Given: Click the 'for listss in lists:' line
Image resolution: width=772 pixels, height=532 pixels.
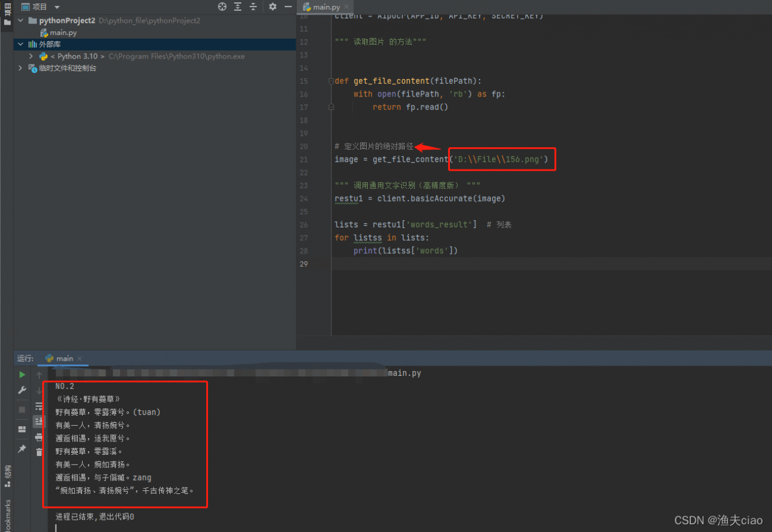Looking at the screenshot, I should 382,238.
